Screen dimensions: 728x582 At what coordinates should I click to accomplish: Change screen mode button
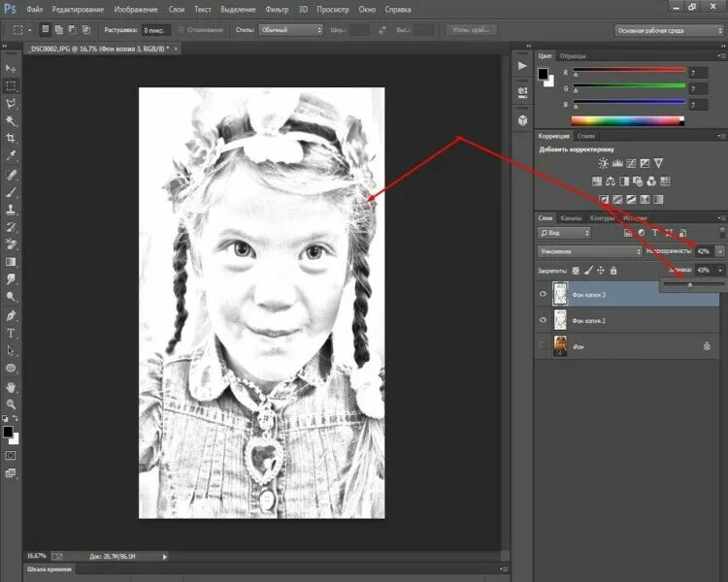point(11,473)
